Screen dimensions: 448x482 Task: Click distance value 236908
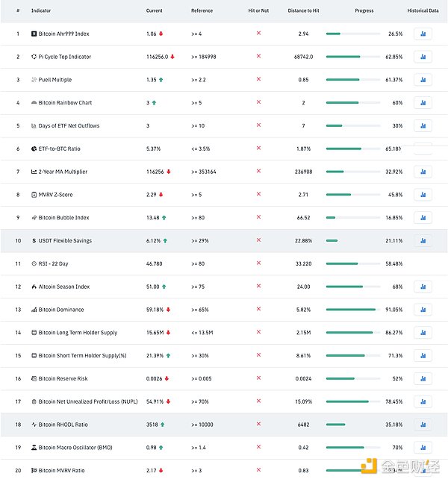303,172
